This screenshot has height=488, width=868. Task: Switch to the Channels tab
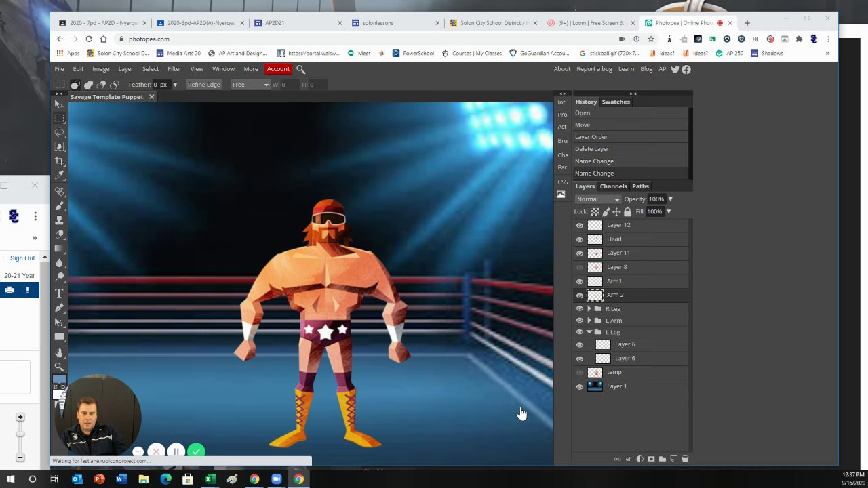pyautogui.click(x=613, y=186)
